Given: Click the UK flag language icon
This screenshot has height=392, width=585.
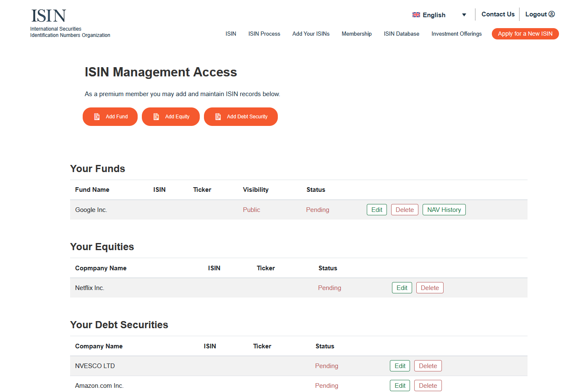Looking at the screenshot, I should 416,15.
